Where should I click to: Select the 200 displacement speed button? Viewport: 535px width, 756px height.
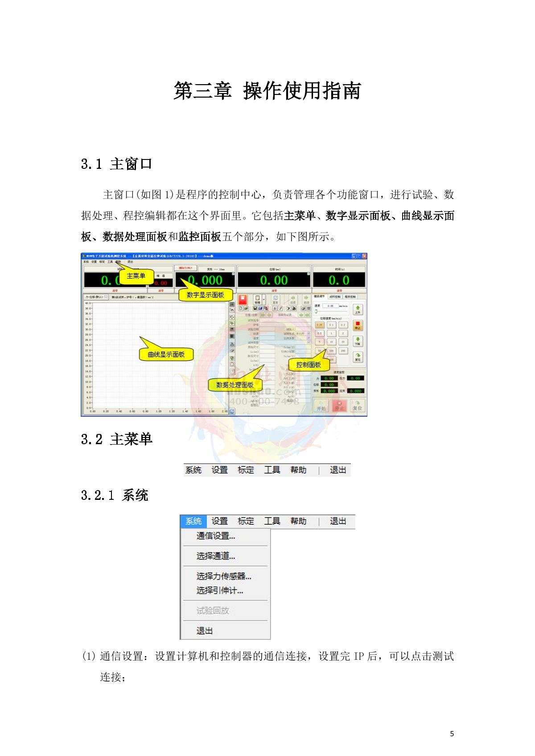coord(343,351)
